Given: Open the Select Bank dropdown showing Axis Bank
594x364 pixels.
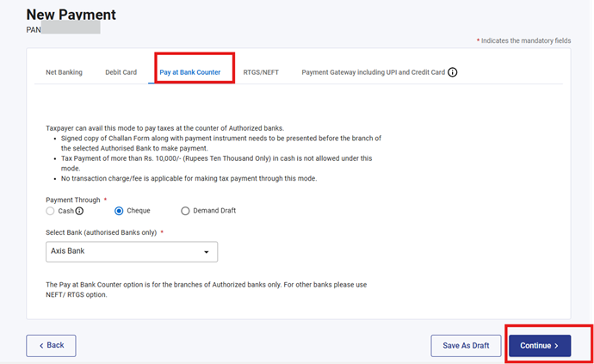Looking at the screenshot, I should coord(131,251).
